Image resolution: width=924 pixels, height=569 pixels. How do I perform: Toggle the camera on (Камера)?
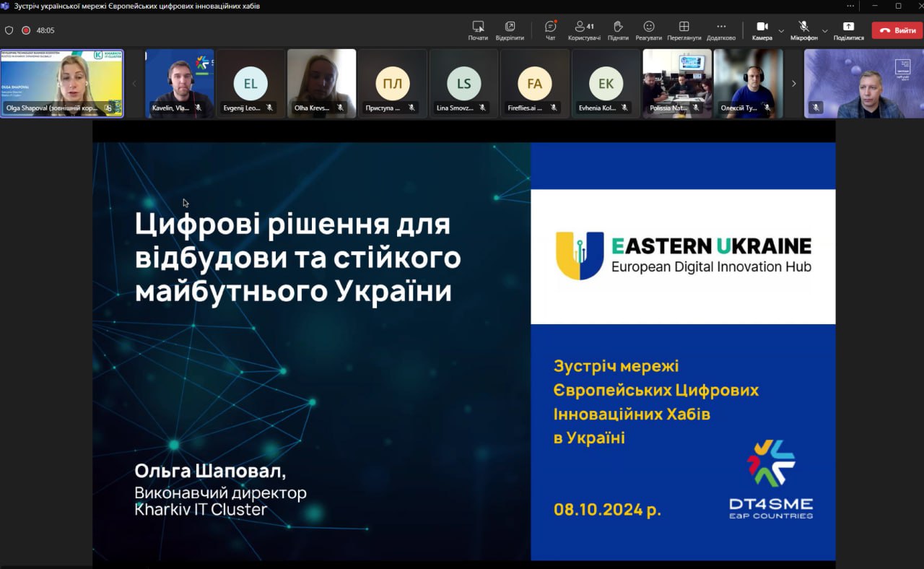pyautogui.click(x=762, y=30)
